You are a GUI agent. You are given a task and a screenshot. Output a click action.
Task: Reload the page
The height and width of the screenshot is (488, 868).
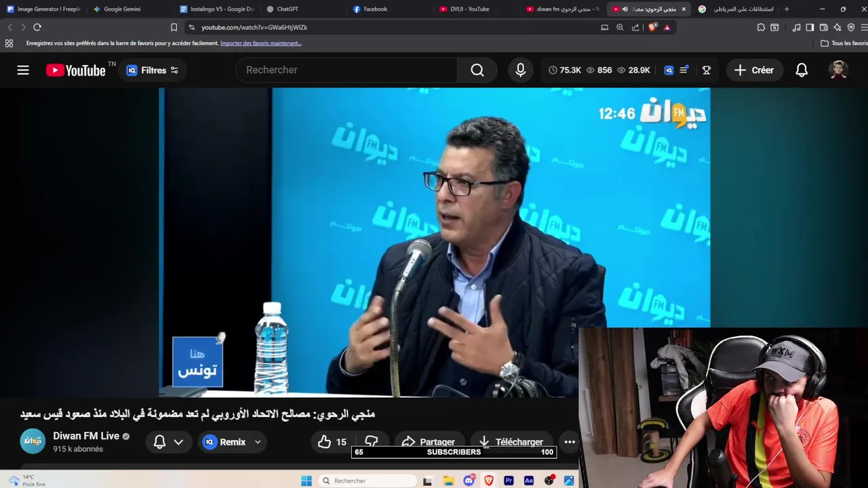37,27
